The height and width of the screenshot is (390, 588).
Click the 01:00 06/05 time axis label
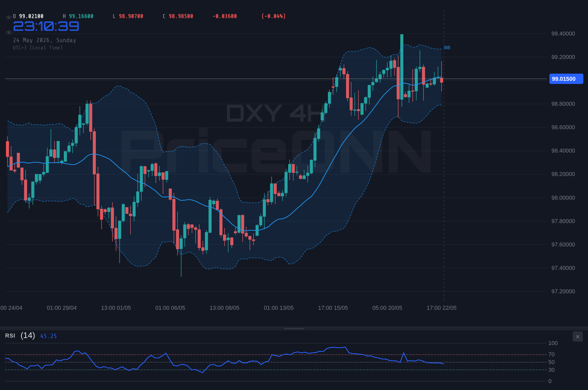[170, 308]
